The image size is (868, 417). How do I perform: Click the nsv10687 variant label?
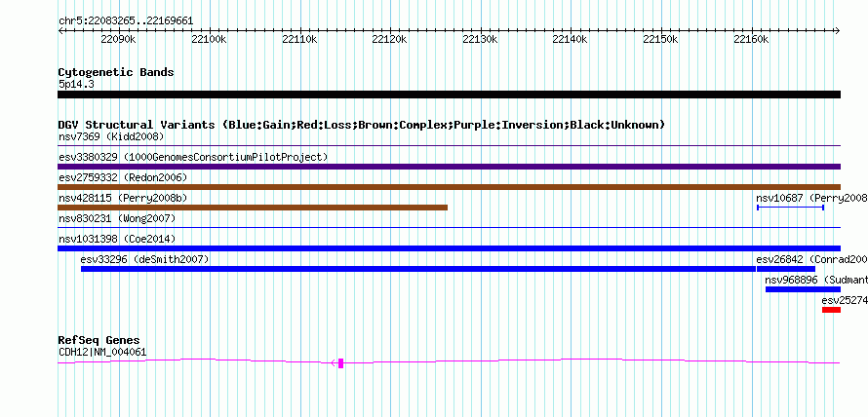811,198
